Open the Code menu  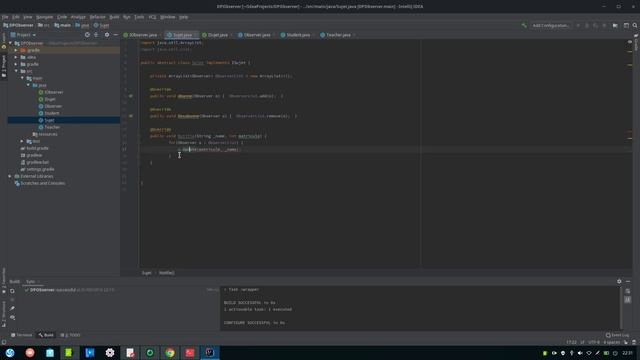point(62,17)
